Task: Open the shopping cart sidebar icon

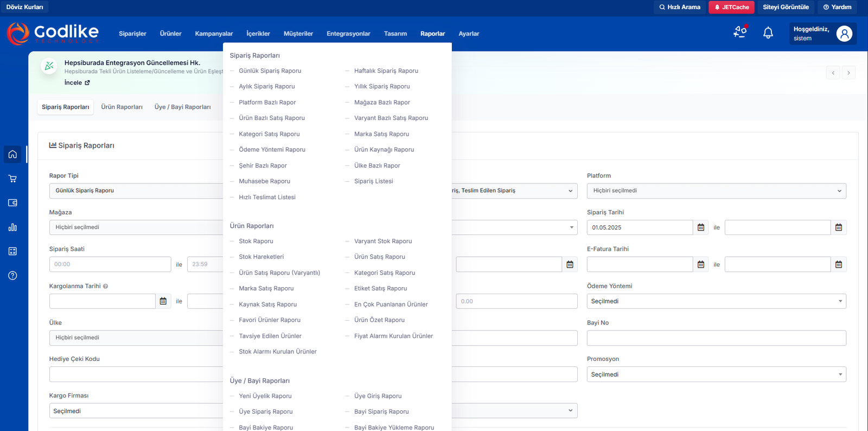Action: [12, 179]
